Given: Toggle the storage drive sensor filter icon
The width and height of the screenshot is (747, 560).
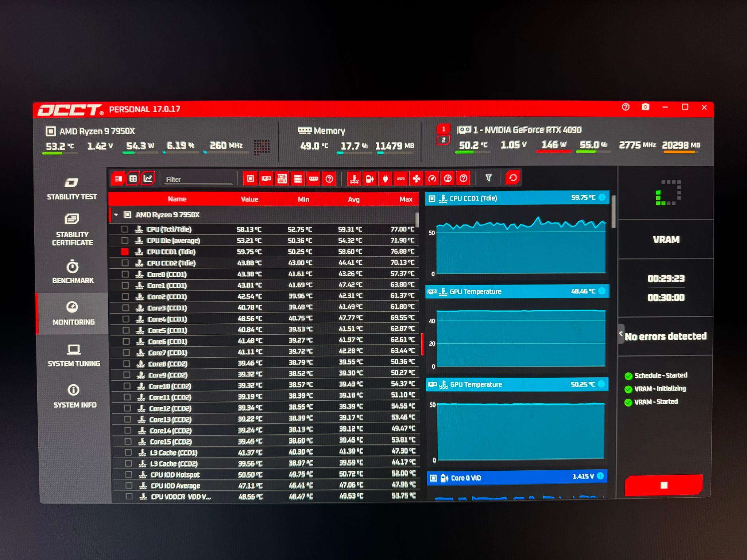Looking at the screenshot, I should click(x=298, y=179).
